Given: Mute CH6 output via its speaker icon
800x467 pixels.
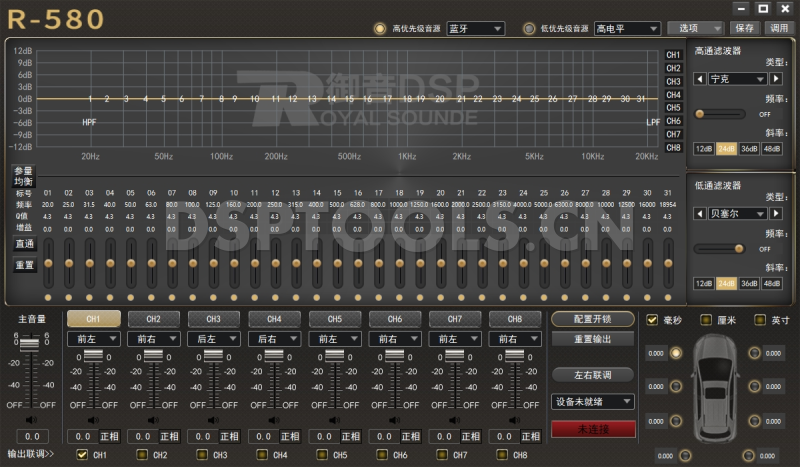Looking at the screenshot, I should click(394, 420).
